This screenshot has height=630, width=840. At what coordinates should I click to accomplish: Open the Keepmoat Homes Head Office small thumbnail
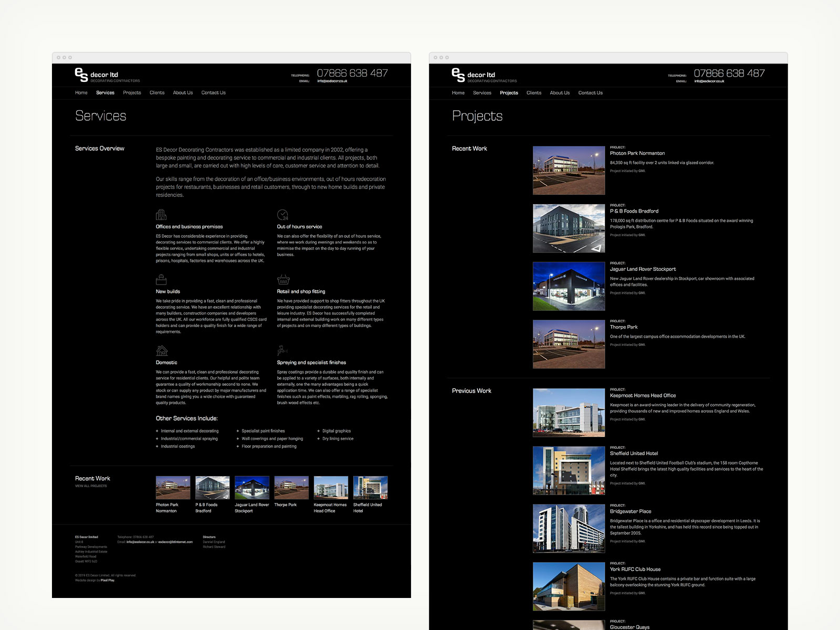tap(331, 488)
